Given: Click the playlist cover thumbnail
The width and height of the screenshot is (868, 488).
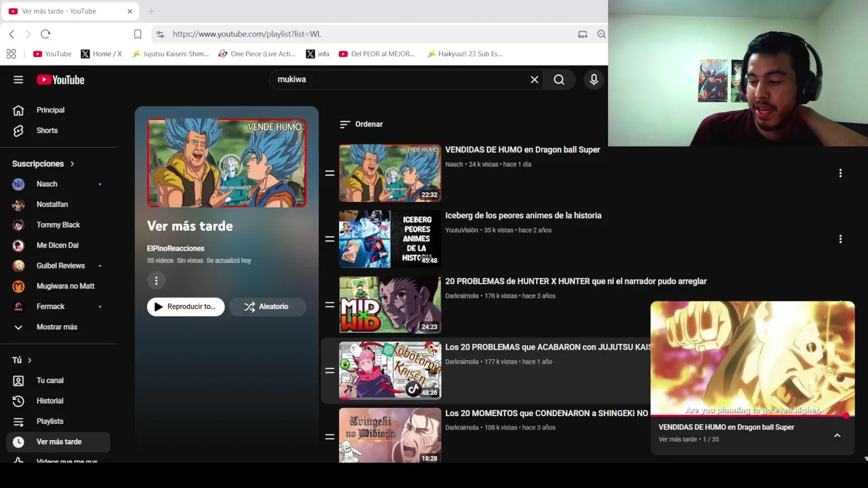Looking at the screenshot, I should pyautogui.click(x=226, y=163).
